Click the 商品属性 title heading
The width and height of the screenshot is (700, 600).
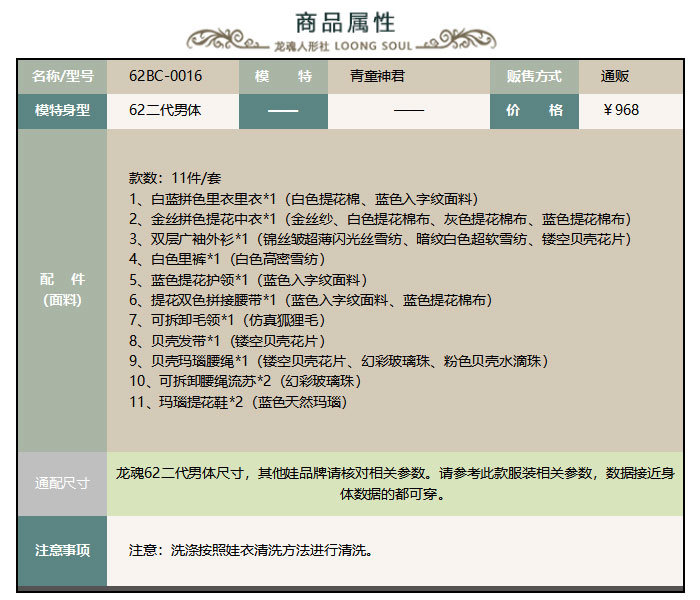(346, 22)
